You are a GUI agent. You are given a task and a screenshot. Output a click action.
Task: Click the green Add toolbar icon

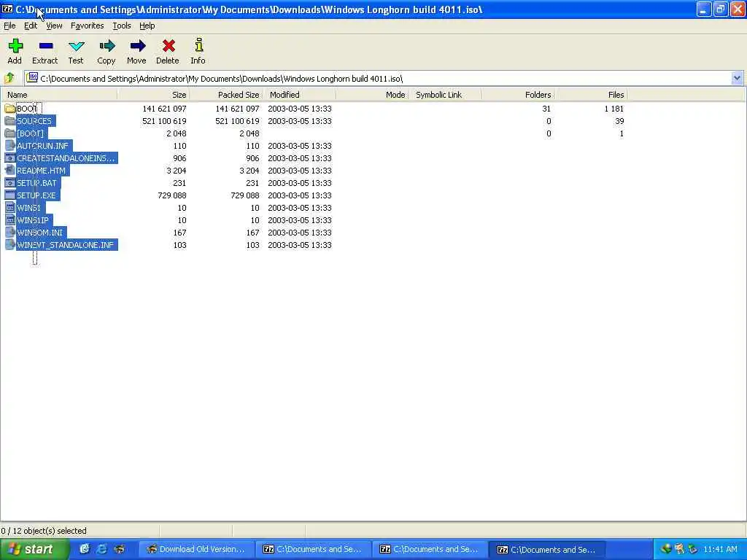[x=15, y=46]
